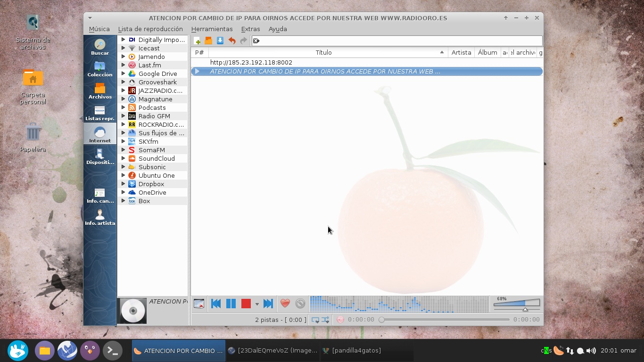Open the stop button options arrow
The height and width of the screenshot is (362, 644).
tap(257, 304)
